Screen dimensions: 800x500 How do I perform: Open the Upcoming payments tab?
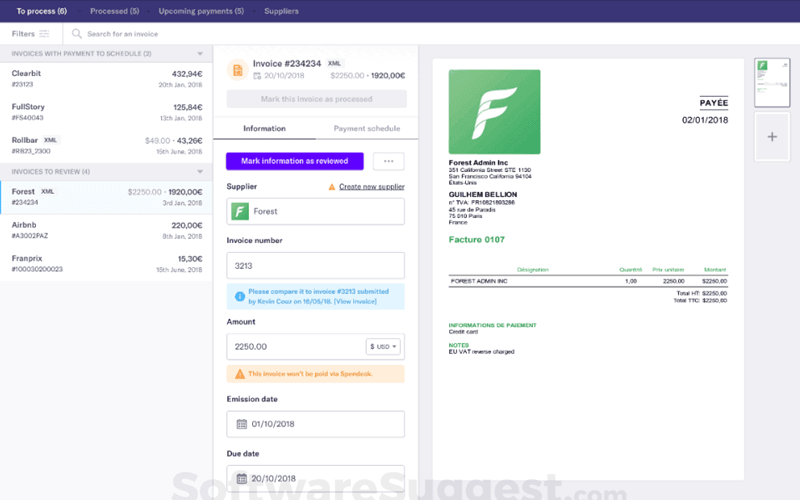coord(201,11)
